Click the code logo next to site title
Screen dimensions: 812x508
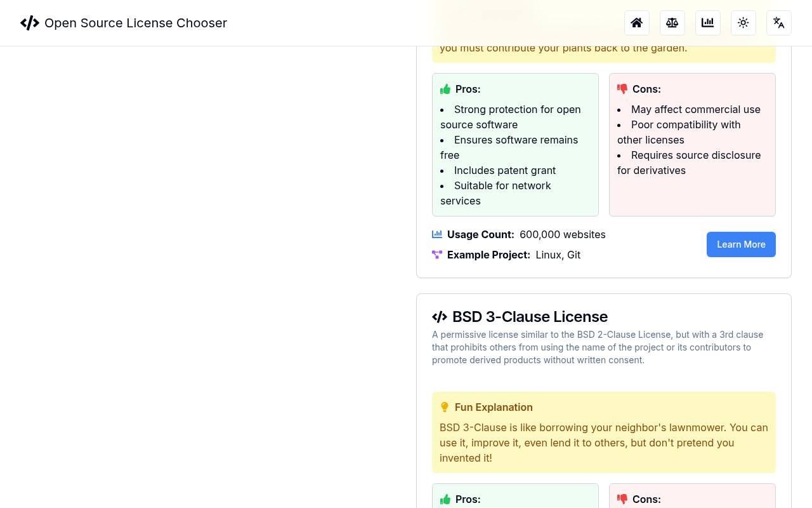click(30, 23)
